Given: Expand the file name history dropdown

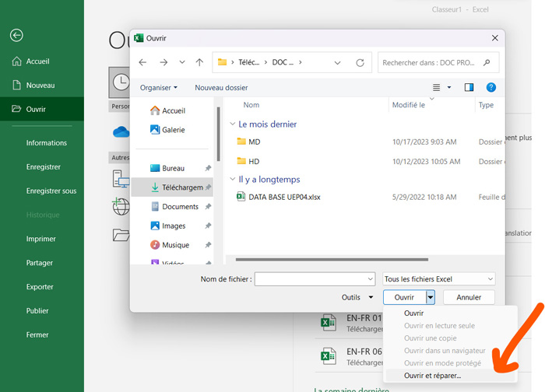Looking at the screenshot, I should (370, 279).
